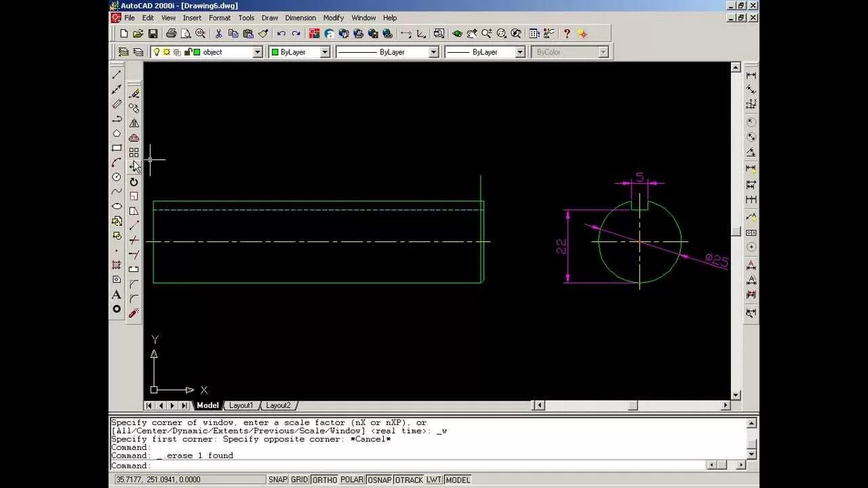This screenshot has width=868, height=488.
Task: Click the Zoom Realtime icon
Action: tap(486, 33)
